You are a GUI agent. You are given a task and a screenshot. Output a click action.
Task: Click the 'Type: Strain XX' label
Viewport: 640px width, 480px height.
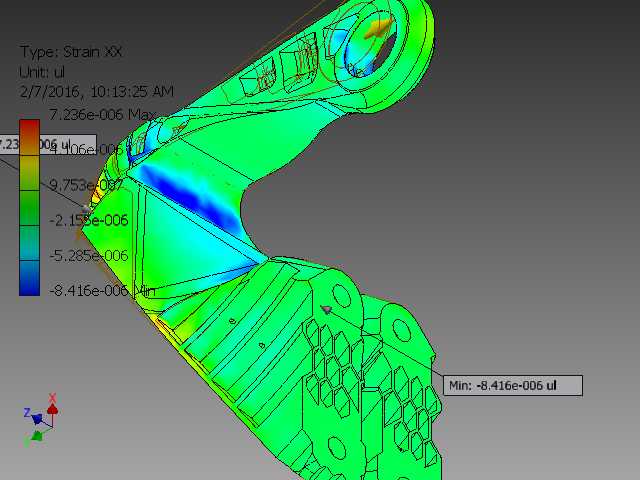pos(71,52)
